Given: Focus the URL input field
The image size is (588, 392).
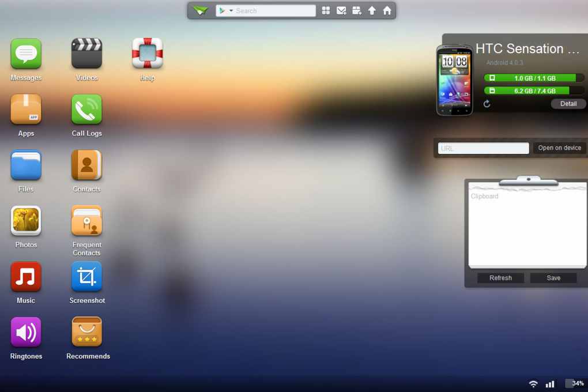Looking at the screenshot, I should (x=484, y=148).
